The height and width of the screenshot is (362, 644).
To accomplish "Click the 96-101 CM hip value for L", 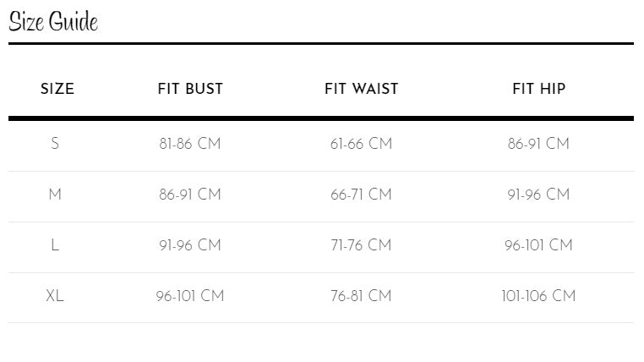I will [538, 246].
